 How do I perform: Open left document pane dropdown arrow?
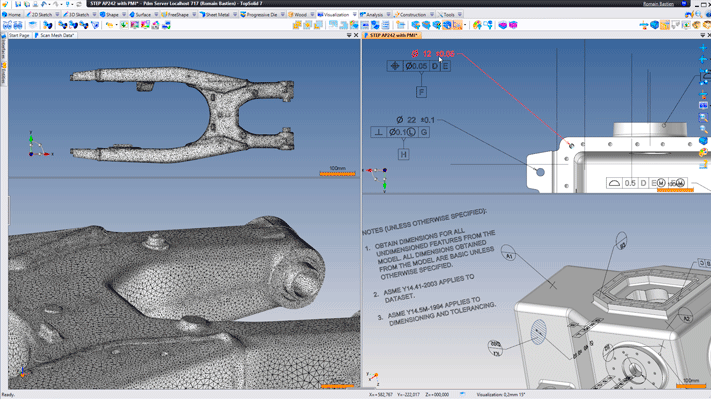(349, 35)
